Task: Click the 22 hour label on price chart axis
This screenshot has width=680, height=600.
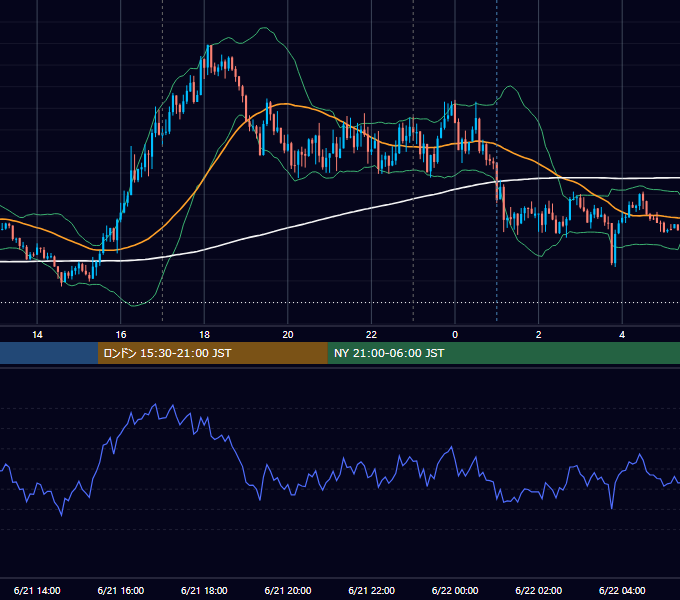Action: (371, 335)
